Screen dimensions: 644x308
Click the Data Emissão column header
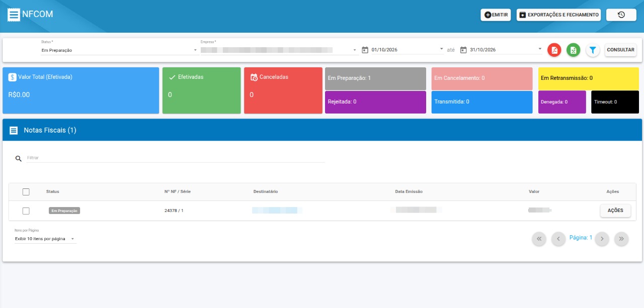(409, 191)
